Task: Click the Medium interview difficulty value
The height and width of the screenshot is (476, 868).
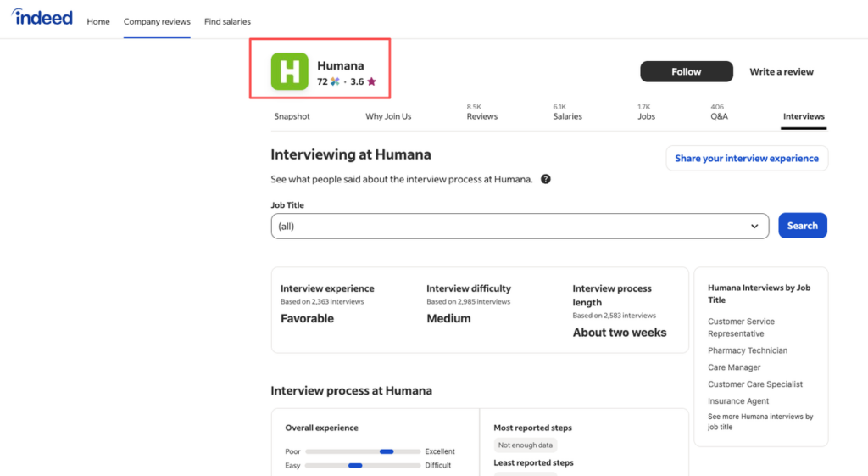Action: pyautogui.click(x=448, y=319)
